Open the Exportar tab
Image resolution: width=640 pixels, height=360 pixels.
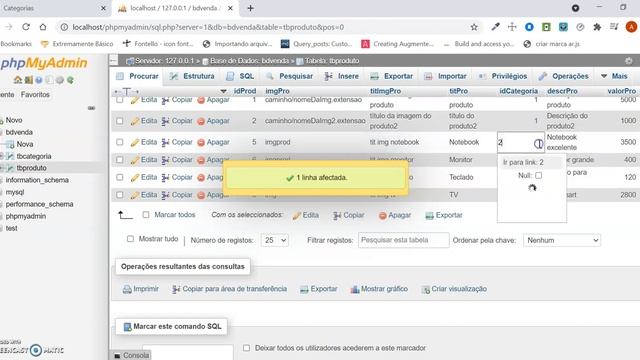point(391,76)
